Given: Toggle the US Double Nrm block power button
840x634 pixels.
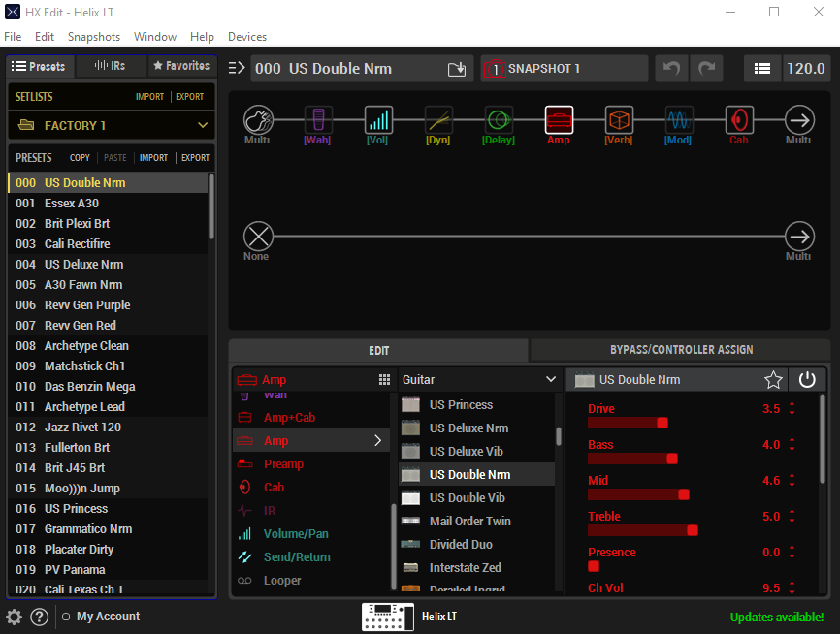Looking at the screenshot, I should (807, 380).
